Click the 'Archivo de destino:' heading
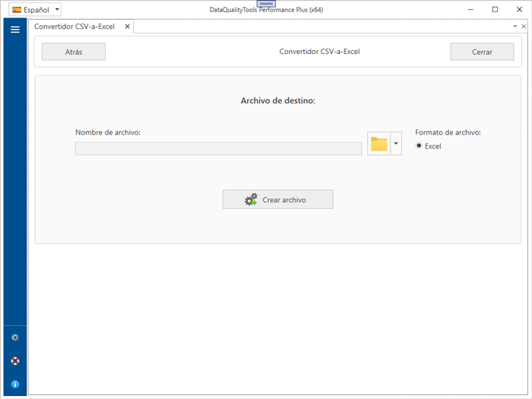Image resolution: width=532 pixels, height=399 pixels. (278, 101)
